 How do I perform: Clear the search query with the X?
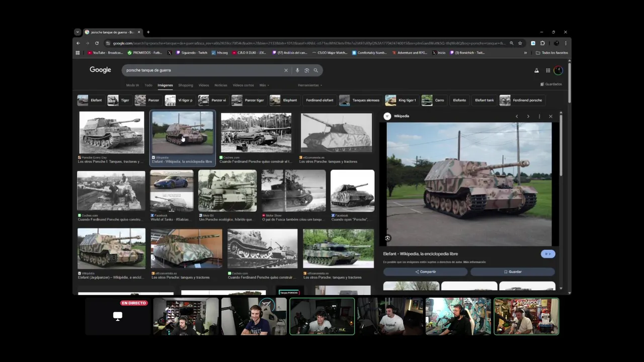click(x=286, y=70)
